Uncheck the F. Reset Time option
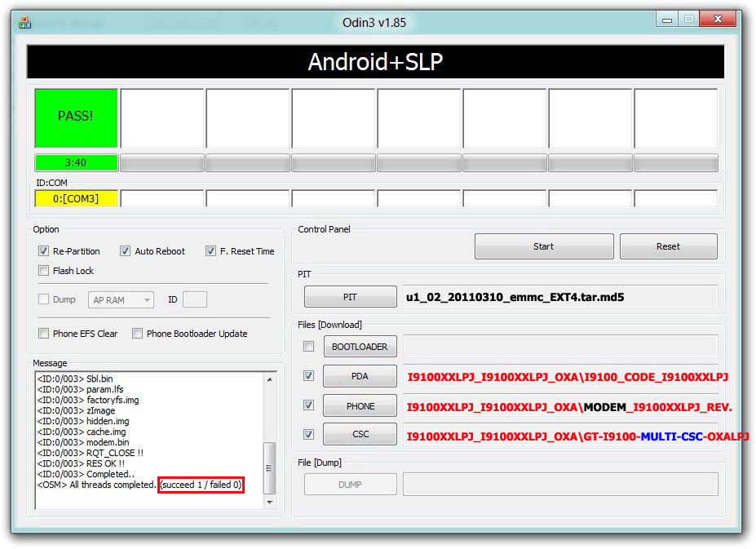 [210, 251]
